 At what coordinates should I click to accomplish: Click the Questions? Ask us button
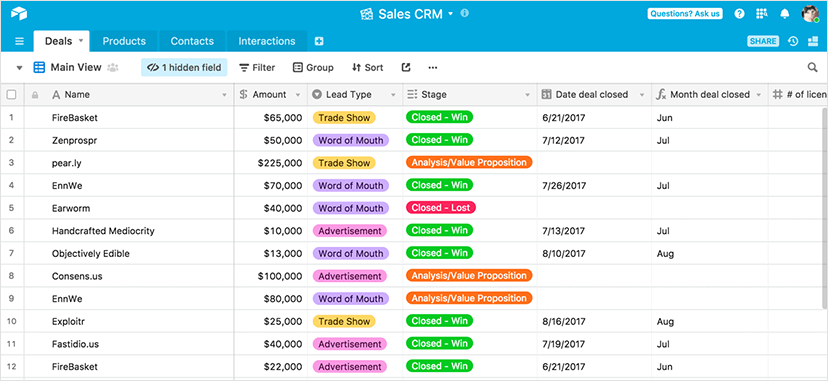(x=685, y=14)
